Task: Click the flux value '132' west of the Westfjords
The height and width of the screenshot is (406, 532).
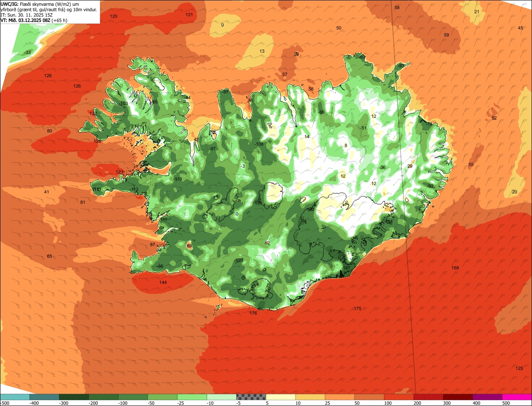Action: [93, 113]
